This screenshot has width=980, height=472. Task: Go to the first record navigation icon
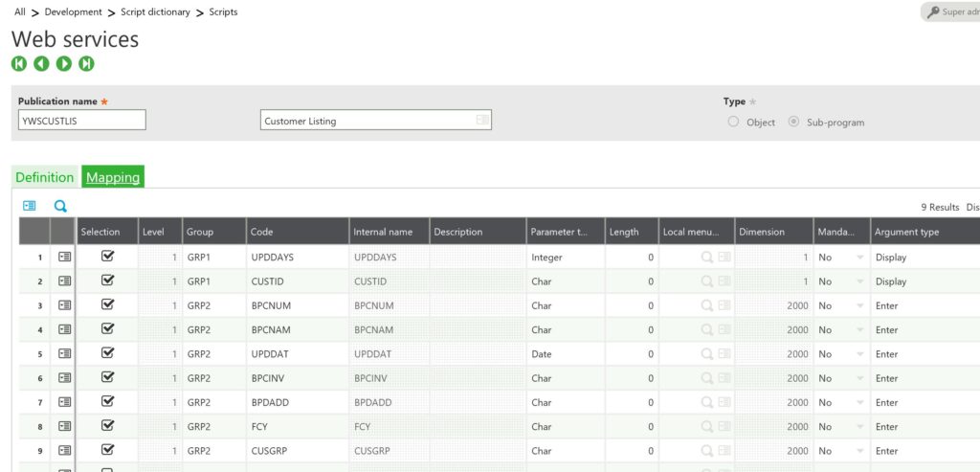[19, 64]
